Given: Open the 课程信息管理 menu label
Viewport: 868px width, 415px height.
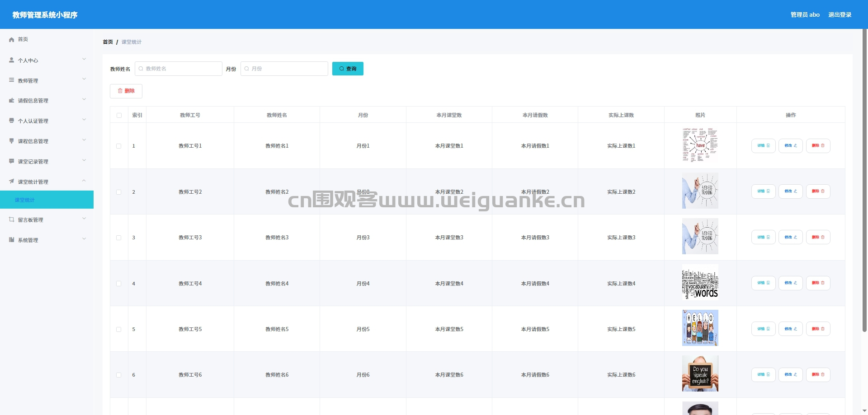Looking at the screenshot, I should (x=33, y=141).
